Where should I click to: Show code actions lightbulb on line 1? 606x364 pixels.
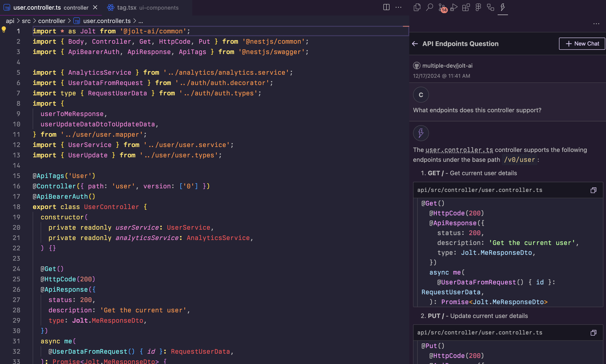click(4, 29)
